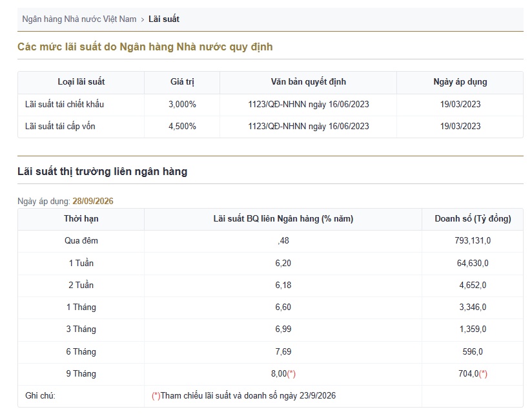Click the Văn bản quyết định header

308,82
